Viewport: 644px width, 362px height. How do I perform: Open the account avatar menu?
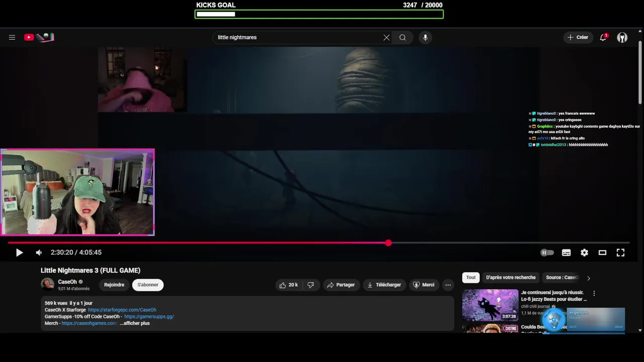622,37
